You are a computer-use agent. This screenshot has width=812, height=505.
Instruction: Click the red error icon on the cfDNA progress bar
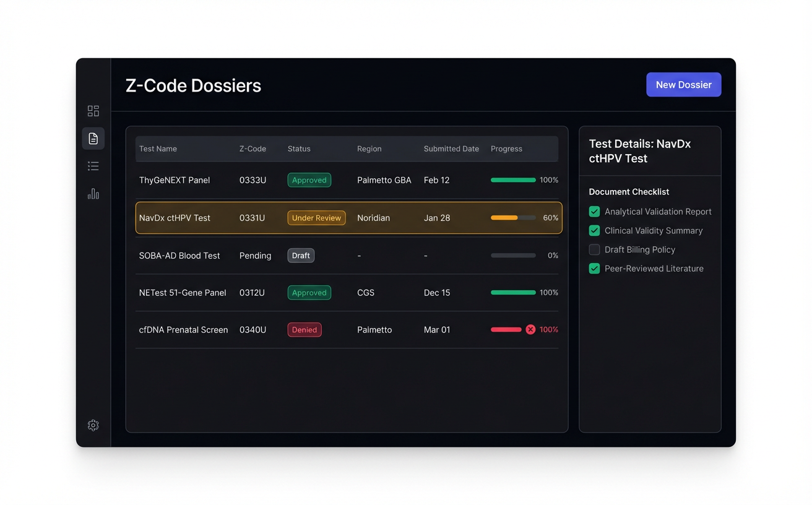coord(530,329)
